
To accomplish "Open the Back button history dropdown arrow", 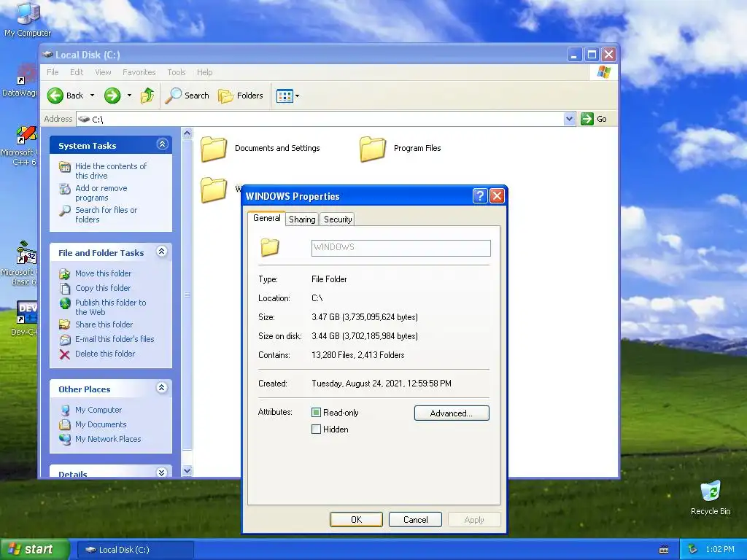I will [x=92, y=96].
